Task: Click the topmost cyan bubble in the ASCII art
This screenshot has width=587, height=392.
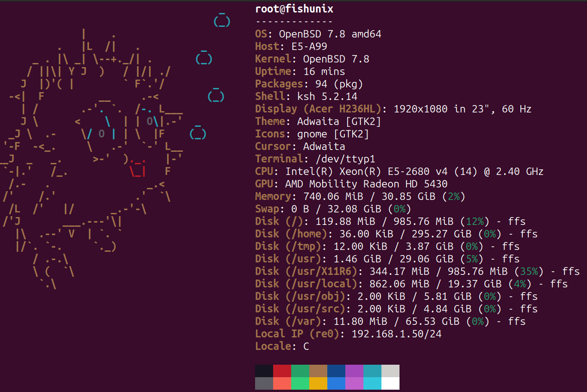Action: [x=222, y=21]
